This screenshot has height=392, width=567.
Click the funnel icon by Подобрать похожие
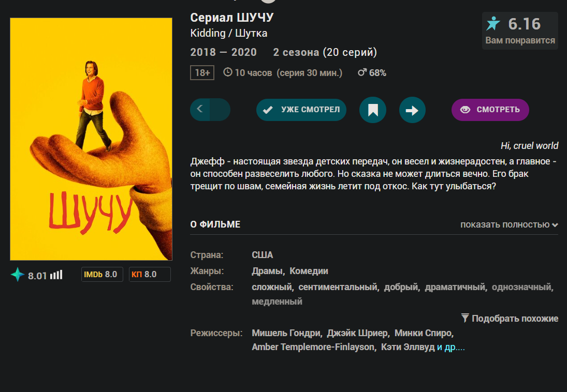(465, 318)
